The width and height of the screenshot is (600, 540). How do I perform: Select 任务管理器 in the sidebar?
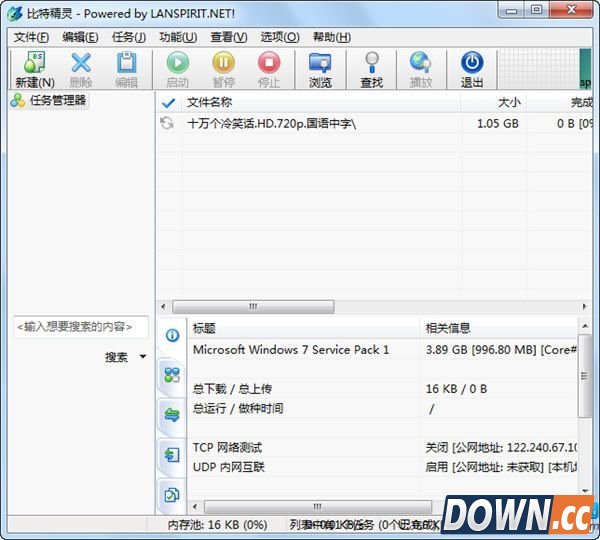coord(49,101)
